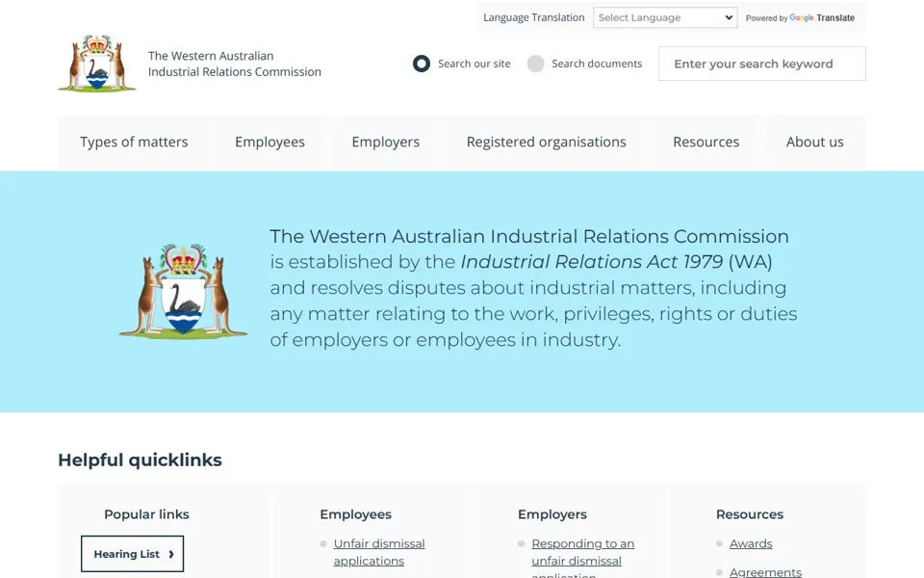Open the Employers navigation menu
The width and height of the screenshot is (924, 578).
(385, 143)
